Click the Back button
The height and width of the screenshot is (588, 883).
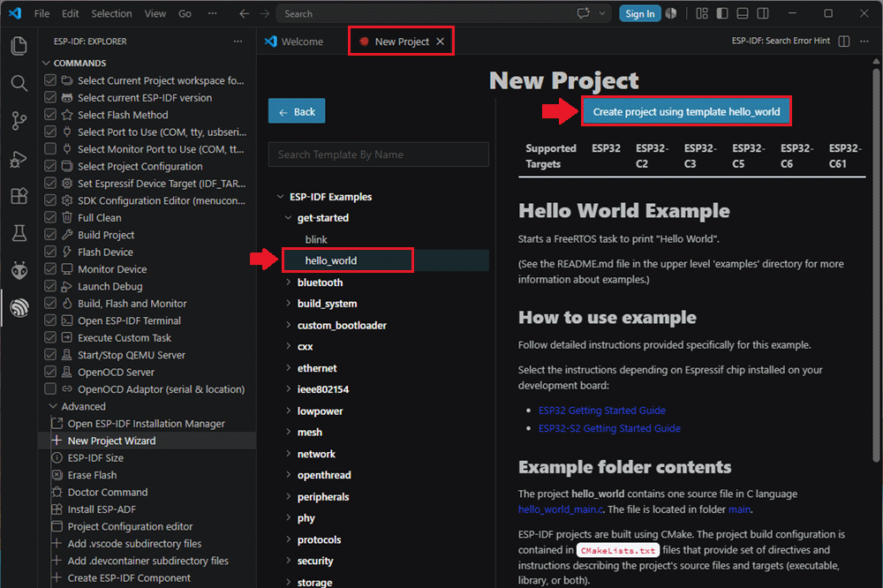[x=297, y=111]
